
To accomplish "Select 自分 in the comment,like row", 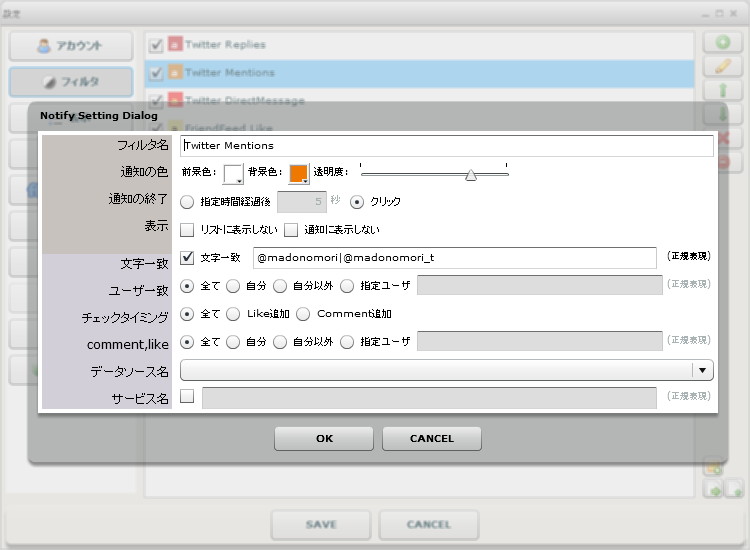I will pos(233,342).
